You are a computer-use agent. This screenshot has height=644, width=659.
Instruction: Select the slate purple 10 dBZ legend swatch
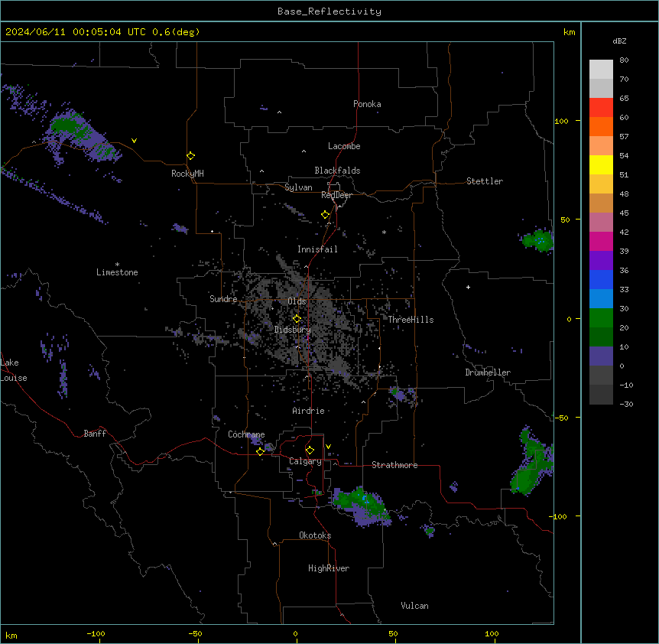tap(601, 356)
